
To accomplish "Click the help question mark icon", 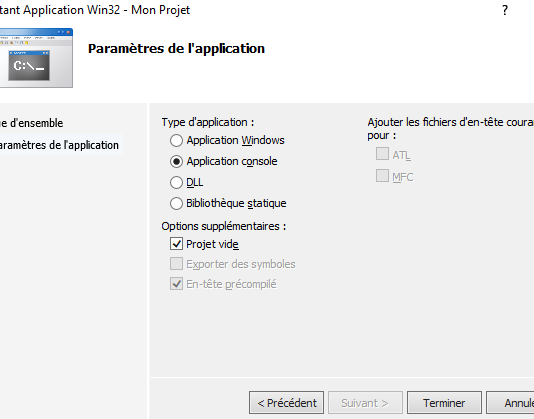I will (505, 10).
